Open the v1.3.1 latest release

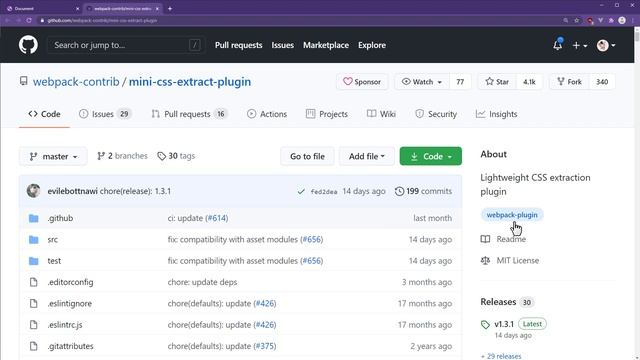tap(504, 324)
